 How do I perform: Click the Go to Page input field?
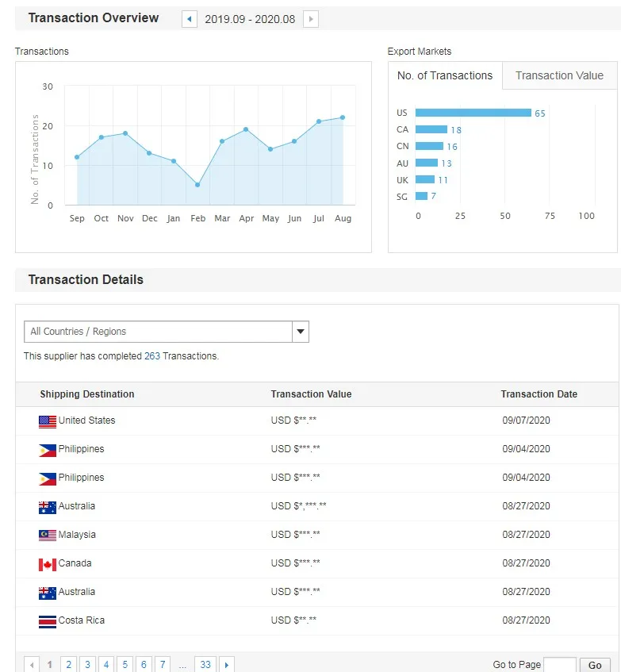click(560, 665)
